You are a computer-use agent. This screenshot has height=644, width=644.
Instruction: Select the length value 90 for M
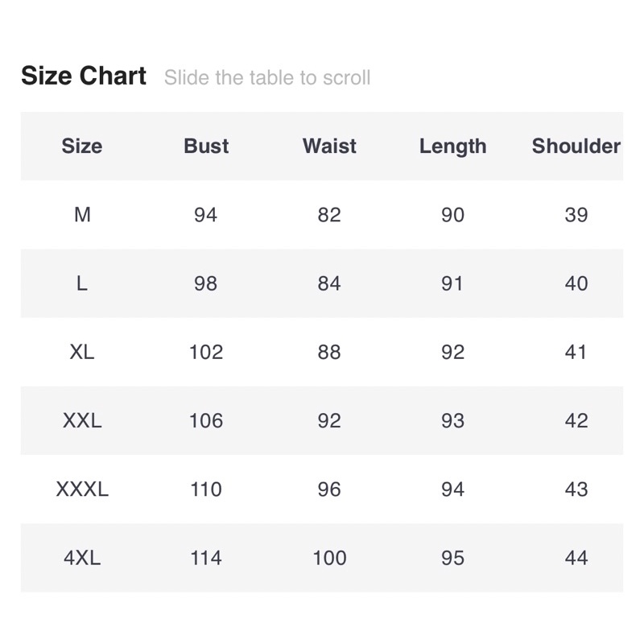[x=452, y=215]
